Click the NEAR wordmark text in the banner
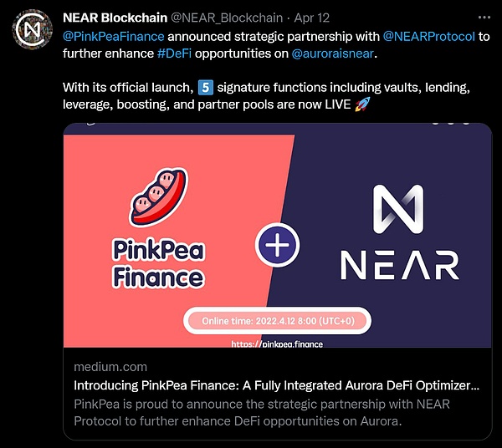The height and width of the screenshot is (448, 502). coord(400,264)
